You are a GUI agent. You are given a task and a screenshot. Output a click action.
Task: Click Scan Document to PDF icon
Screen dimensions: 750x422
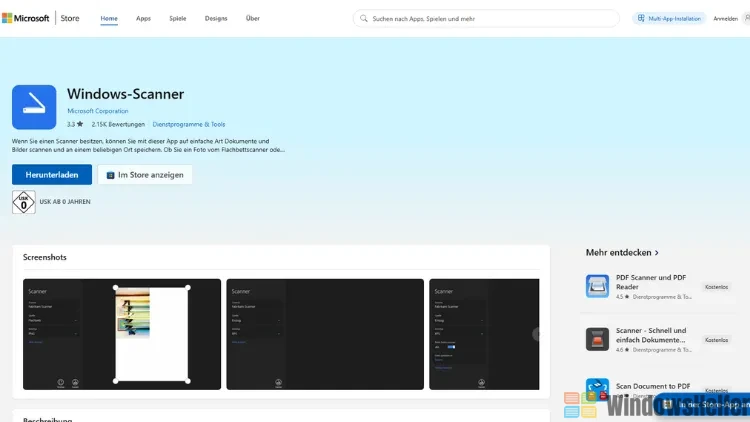tap(597, 389)
